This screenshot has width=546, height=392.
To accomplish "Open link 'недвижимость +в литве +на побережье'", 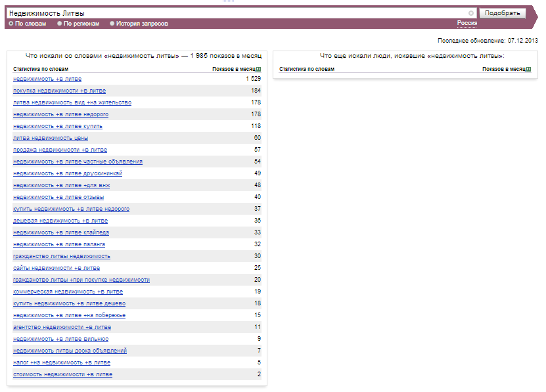I will [70, 316].
